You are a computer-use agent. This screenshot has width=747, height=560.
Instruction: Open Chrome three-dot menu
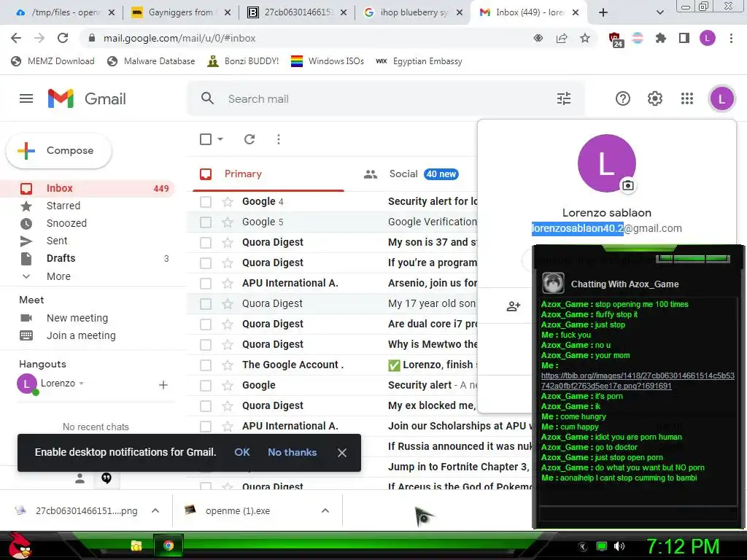(731, 38)
